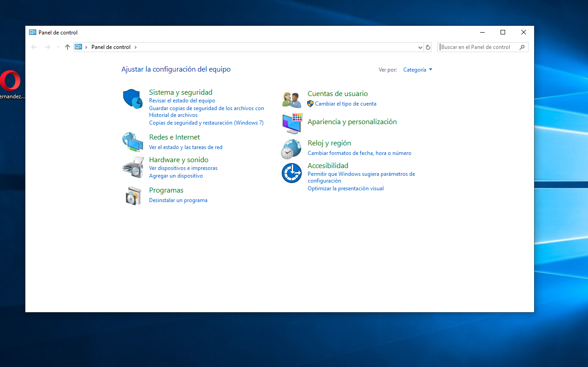Open Hardware y sonido category
The width and height of the screenshot is (588, 367).
(x=178, y=160)
